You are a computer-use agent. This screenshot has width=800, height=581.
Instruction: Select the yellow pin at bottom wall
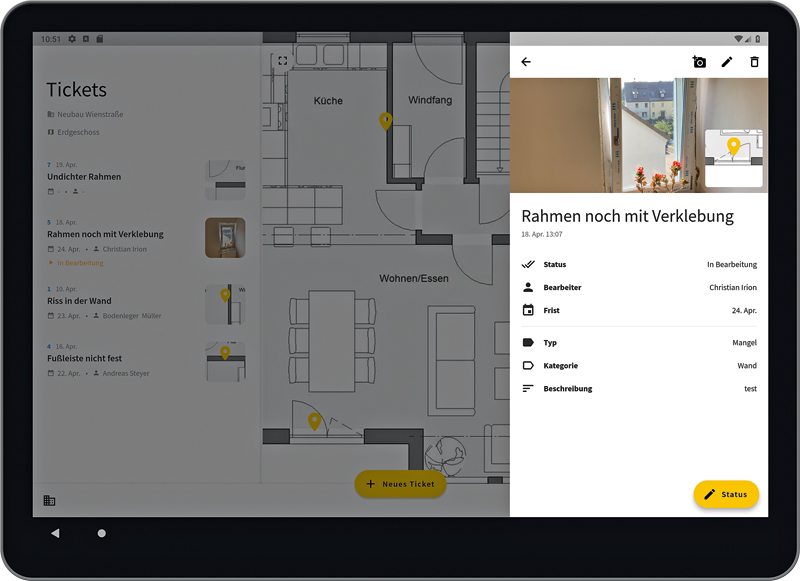[314, 422]
